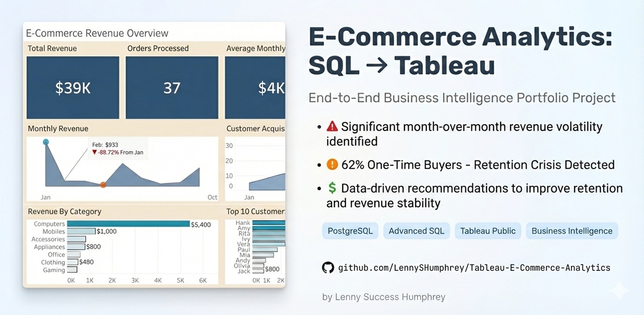Select the Computers bar in Revenue By Category
The width and height of the screenshot is (644, 315).
coord(128,224)
